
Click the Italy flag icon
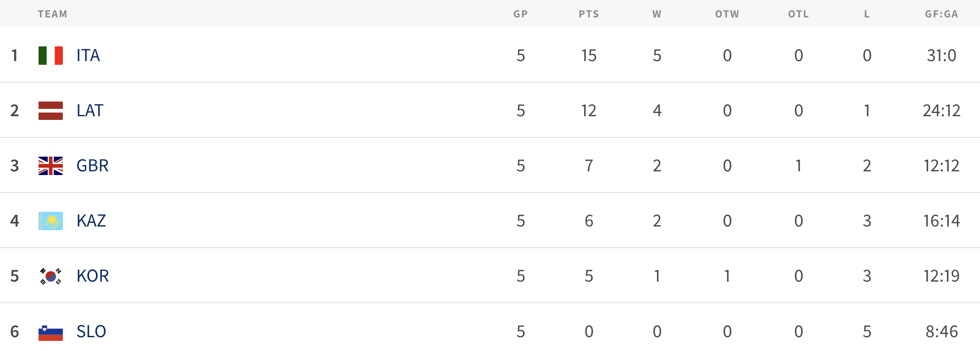(x=50, y=56)
